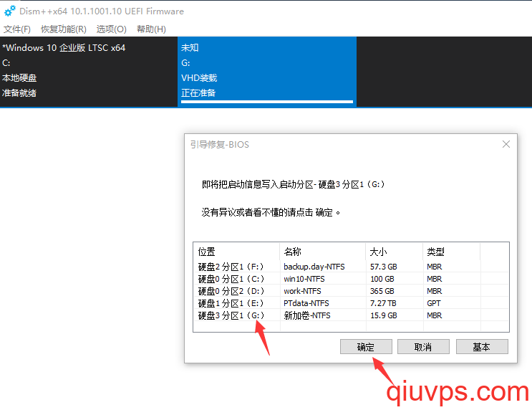Click the 位置 column header
The width and height of the screenshot is (532, 410).
tap(236, 252)
